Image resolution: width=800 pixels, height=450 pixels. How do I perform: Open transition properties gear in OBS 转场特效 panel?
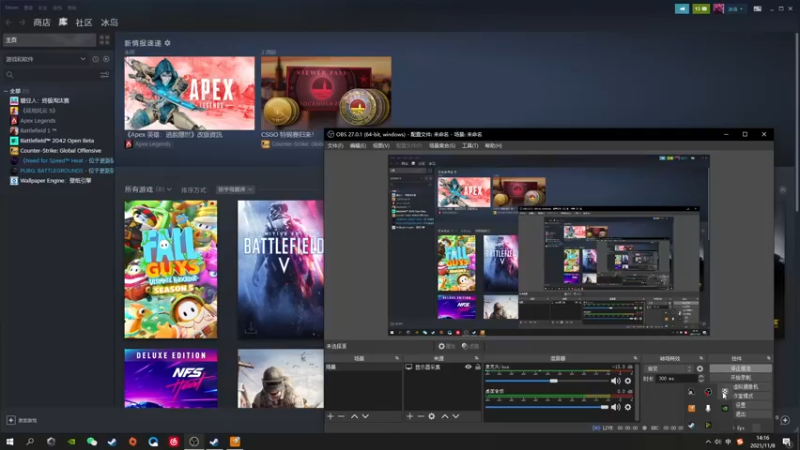point(700,369)
